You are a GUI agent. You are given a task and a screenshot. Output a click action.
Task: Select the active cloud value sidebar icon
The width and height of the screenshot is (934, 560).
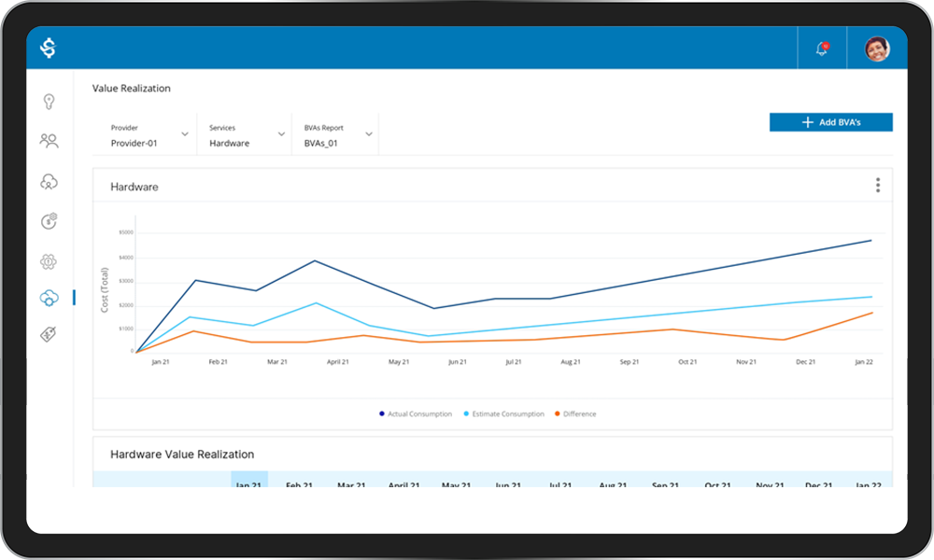pyautogui.click(x=49, y=298)
